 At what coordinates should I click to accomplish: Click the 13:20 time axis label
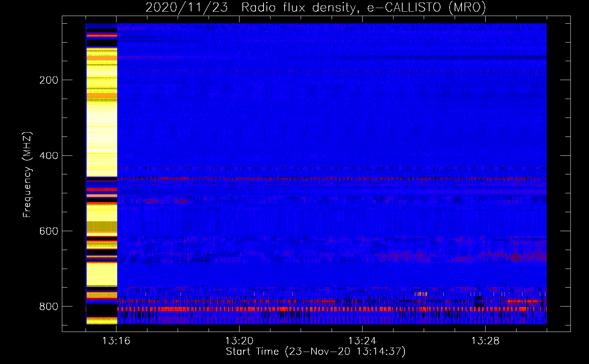point(239,341)
